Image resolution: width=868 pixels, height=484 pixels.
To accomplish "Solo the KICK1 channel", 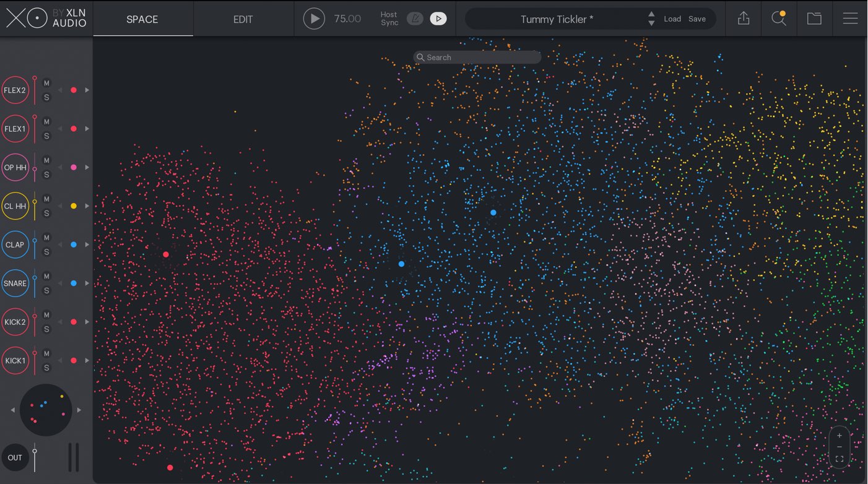I will [x=46, y=368].
